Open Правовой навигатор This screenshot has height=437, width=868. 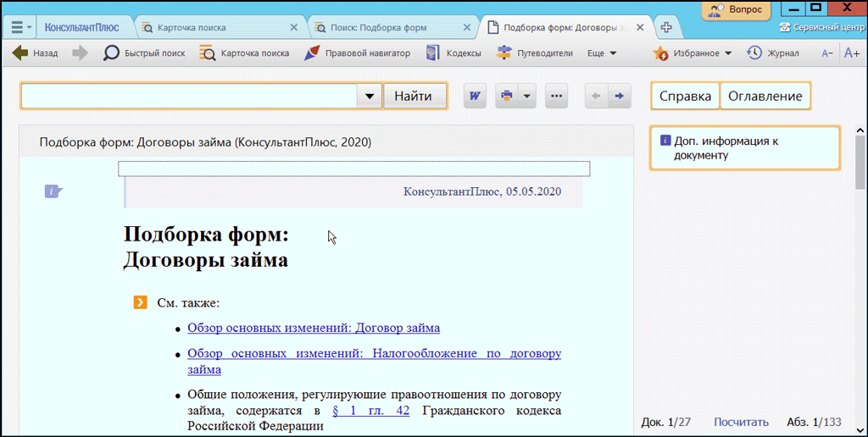[x=358, y=53]
